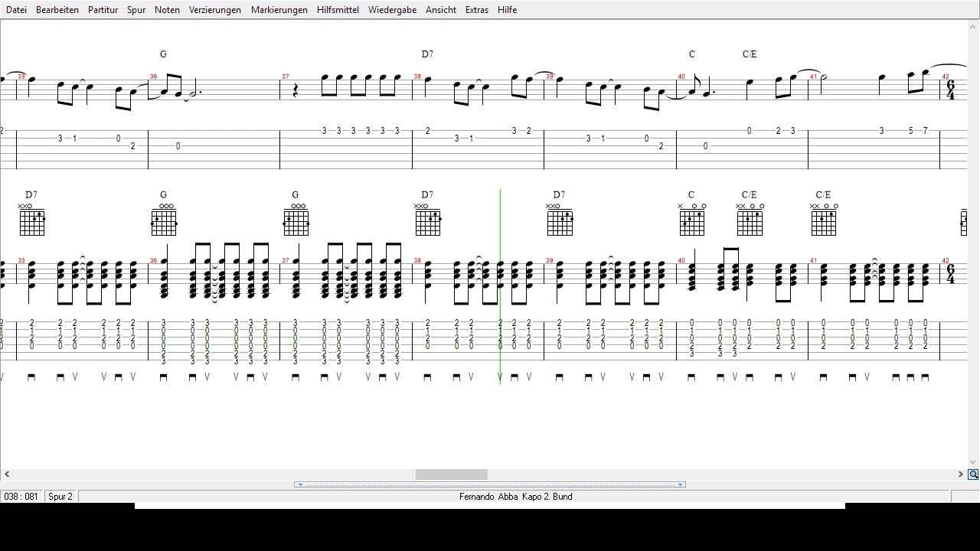980x551 pixels.
Task: Click the horizontal scrollbar right arrow
Action: coord(960,474)
